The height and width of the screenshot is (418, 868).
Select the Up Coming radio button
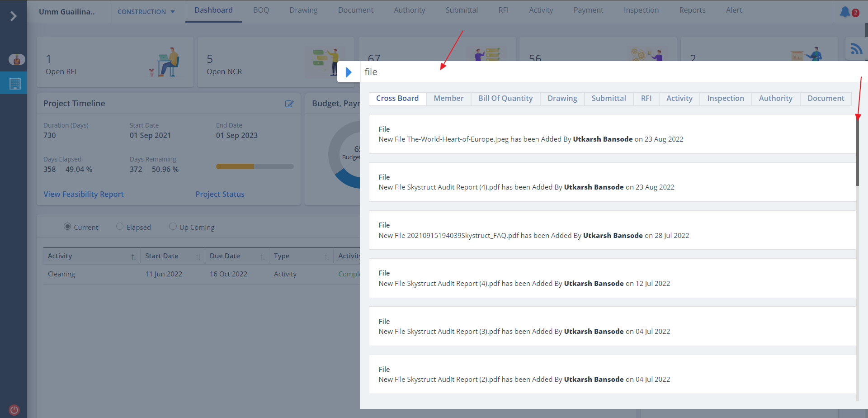173,226
